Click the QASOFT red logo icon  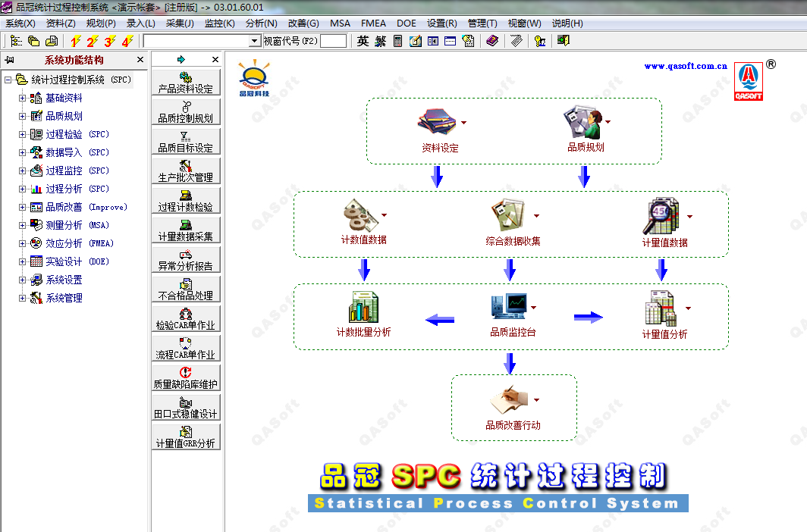[x=749, y=81]
